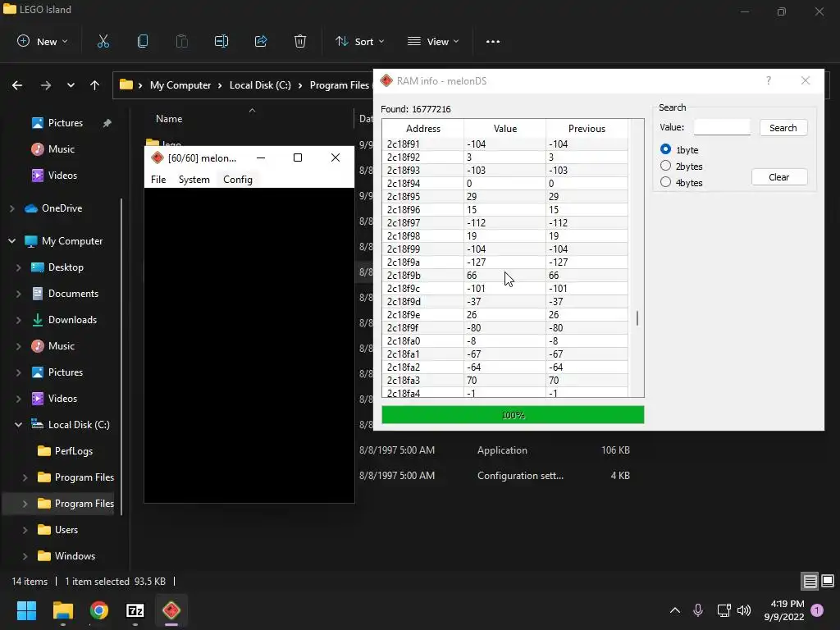Collapse the Local Disk (C:) node
Image resolution: width=840 pixels, height=630 pixels.
(x=18, y=425)
